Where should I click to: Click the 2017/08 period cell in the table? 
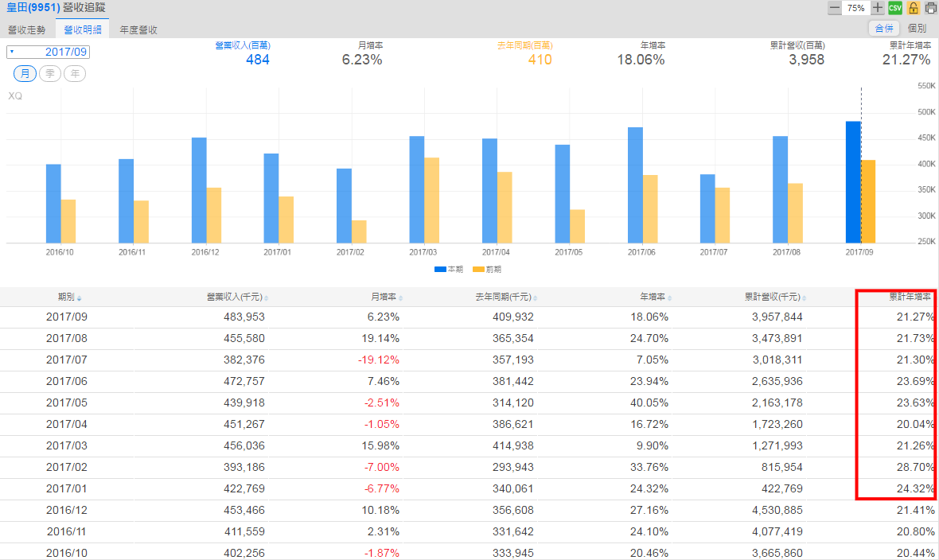67,338
